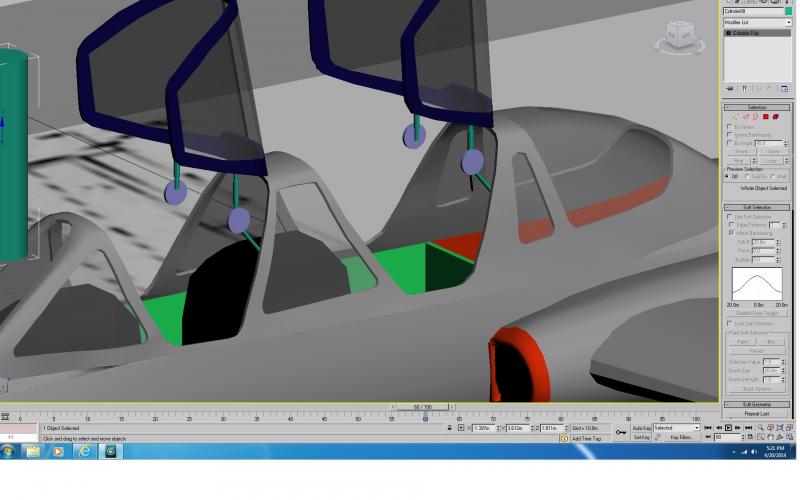Click the time slider handle at frame 60
Viewport: 800px width, 500px height.
pos(423,407)
